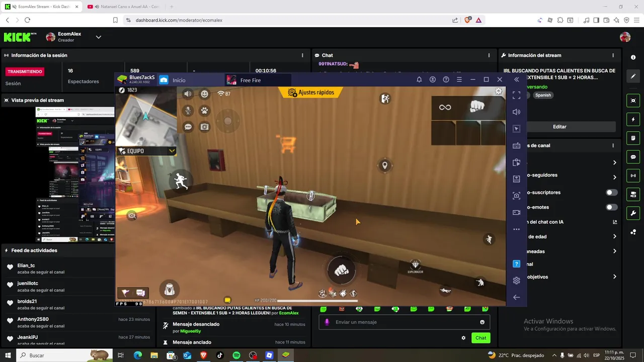This screenshot has height=362, width=644.
Task: Open Spotify from Windows taskbar
Action: [x=236, y=355]
